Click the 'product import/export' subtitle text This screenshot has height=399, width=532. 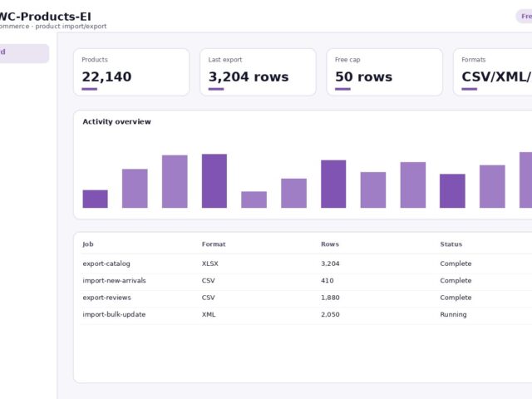[x=71, y=27]
